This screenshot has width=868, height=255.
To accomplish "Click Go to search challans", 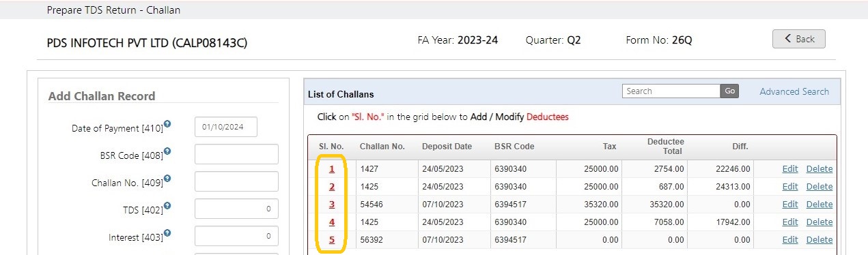I will coord(729,91).
